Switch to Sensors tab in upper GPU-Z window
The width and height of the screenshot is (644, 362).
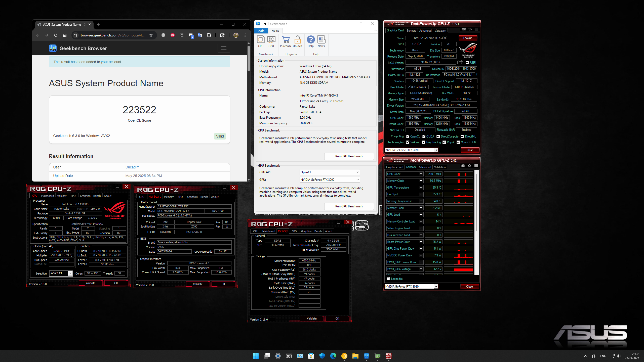tap(411, 31)
